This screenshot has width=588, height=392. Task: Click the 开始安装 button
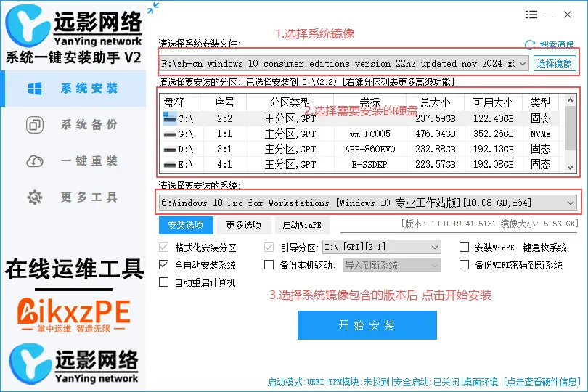coord(367,325)
